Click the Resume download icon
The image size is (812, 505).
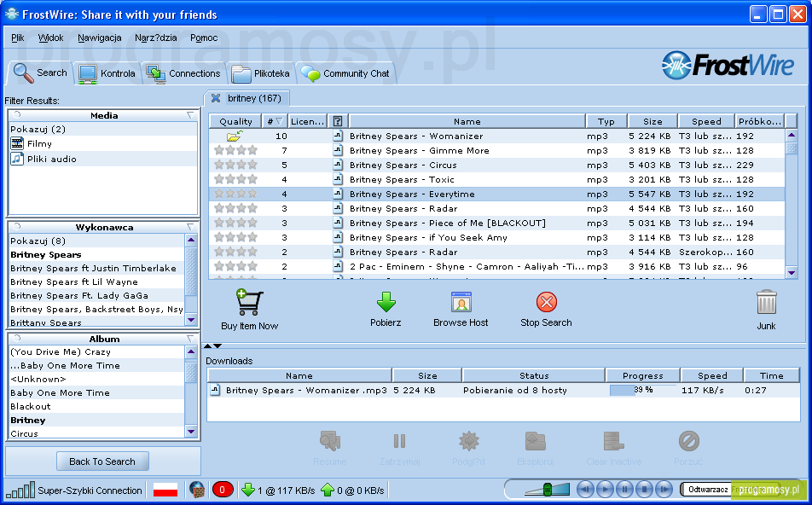pyautogui.click(x=330, y=441)
